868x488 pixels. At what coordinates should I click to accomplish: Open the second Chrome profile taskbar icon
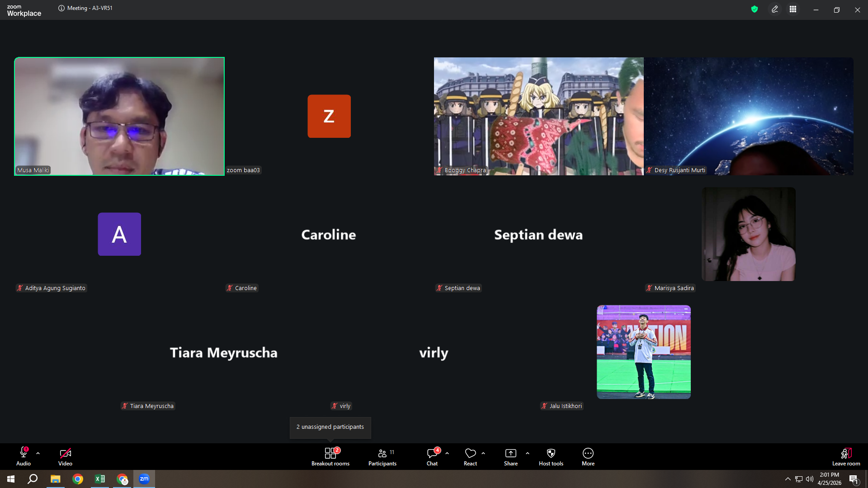(122, 479)
